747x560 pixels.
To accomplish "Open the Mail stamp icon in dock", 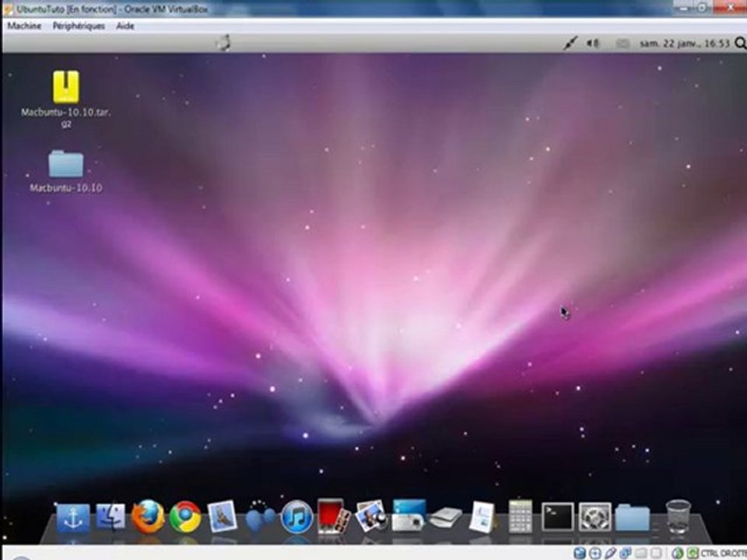I will (223, 516).
